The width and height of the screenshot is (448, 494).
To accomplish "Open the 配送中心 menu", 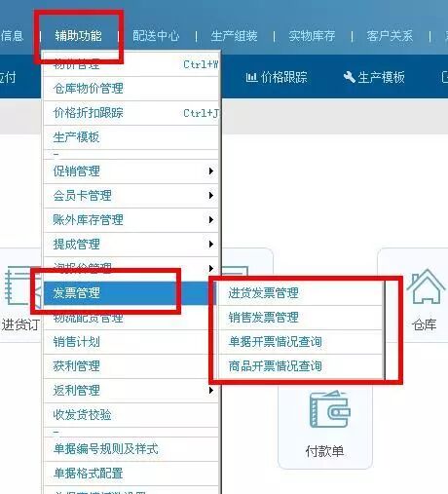I will click(x=156, y=36).
